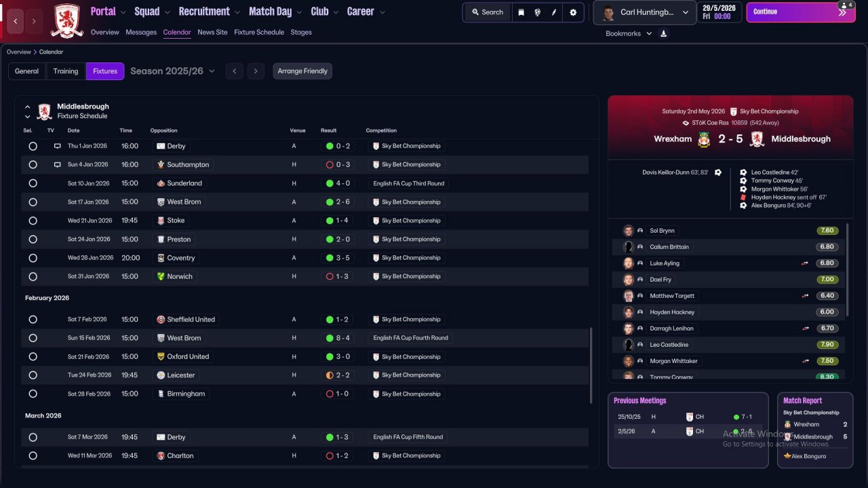Image resolution: width=868 pixels, height=488 pixels.
Task: Click substitution icon on Luke Ayling row
Action: (805, 263)
